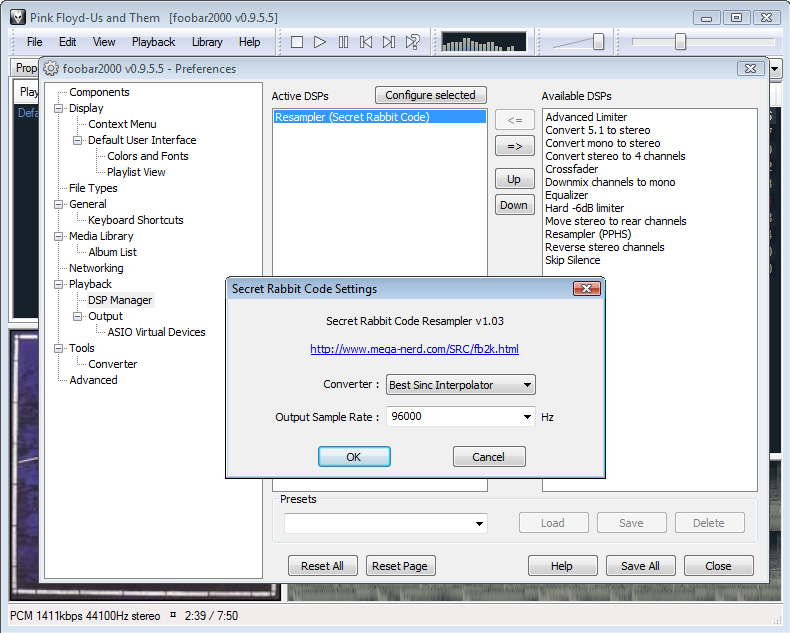790x633 pixels.
Task: Open Networking preferences page
Action: 96,268
